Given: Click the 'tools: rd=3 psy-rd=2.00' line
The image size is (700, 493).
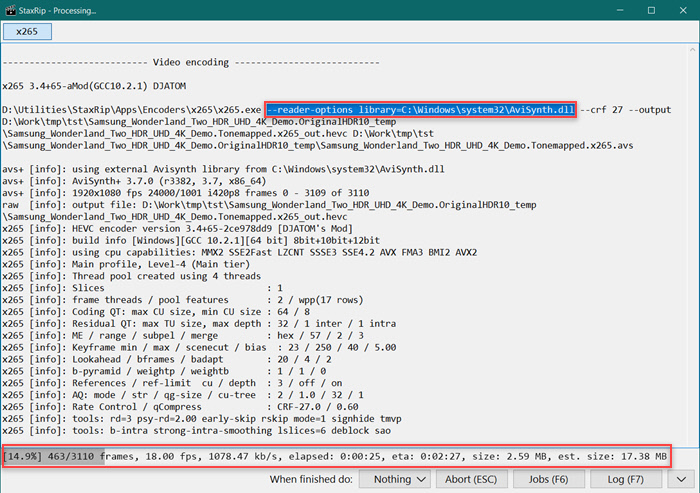Looking at the screenshot, I should tap(201, 419).
